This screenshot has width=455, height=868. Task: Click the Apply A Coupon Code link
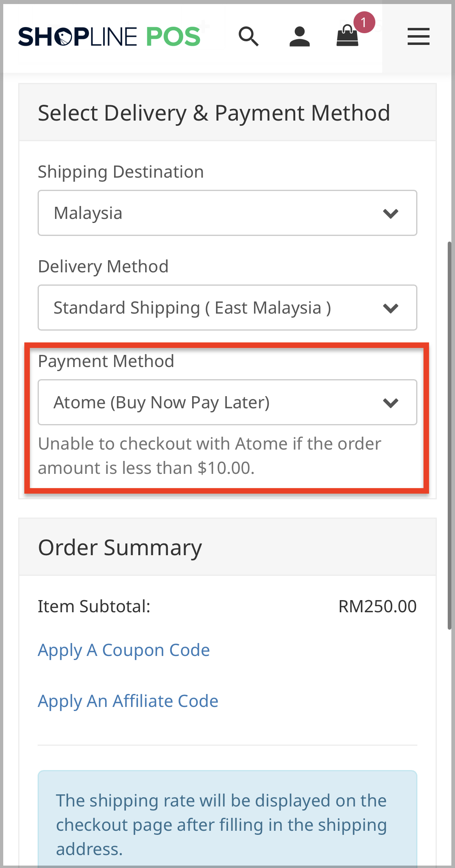pyautogui.click(x=124, y=650)
